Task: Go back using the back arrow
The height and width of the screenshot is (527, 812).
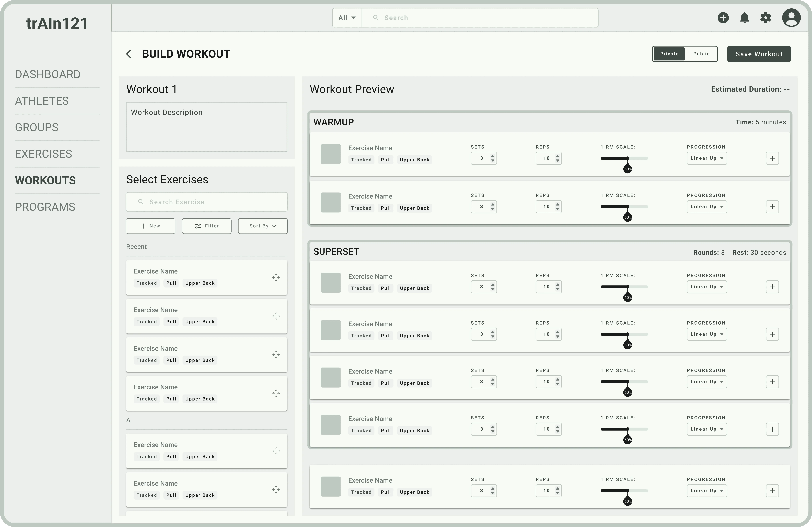Action: tap(129, 54)
